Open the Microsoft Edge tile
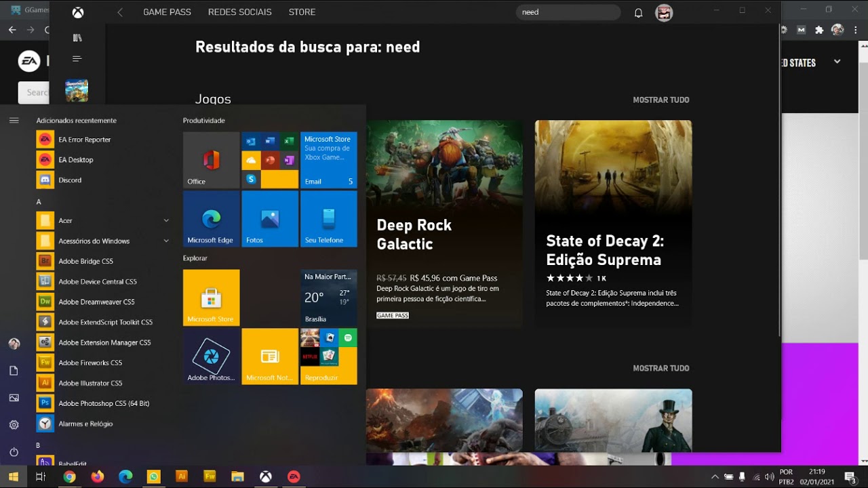Screen dimensions: 868x488 pos(211,219)
